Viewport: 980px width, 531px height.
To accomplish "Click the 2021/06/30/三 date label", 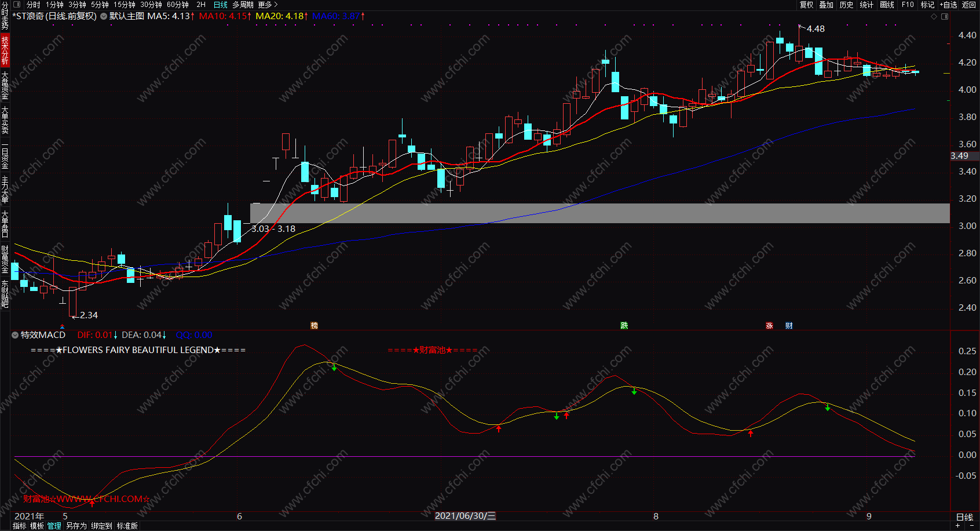I will [465, 516].
